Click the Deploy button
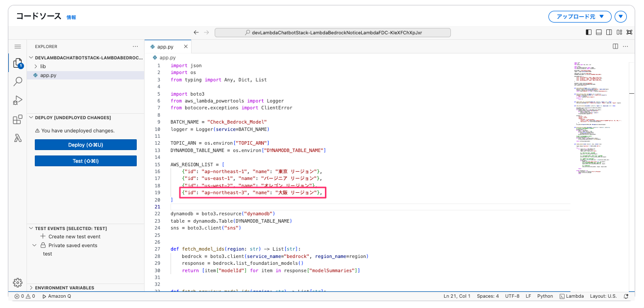The height and width of the screenshot is (308, 644). tap(86, 145)
